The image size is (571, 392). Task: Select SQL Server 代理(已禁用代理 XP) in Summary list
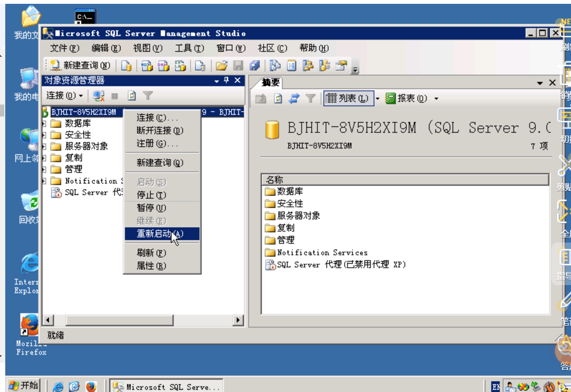coord(335,265)
